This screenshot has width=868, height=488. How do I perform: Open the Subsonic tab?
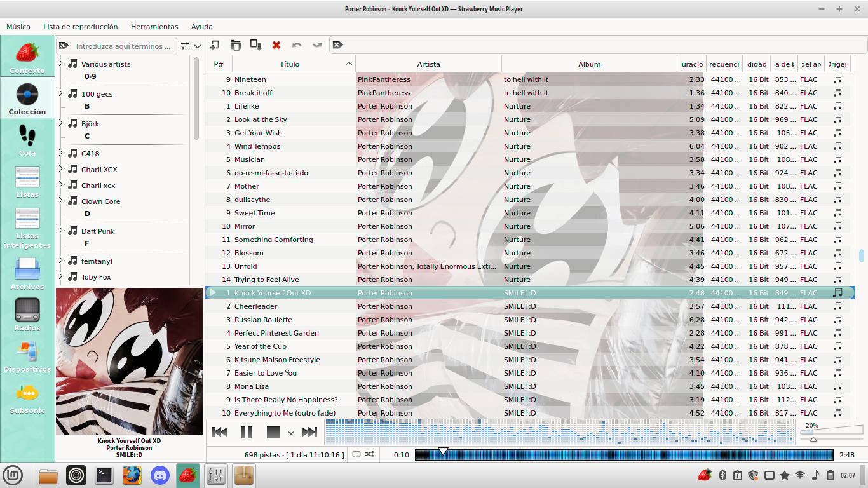tap(27, 397)
